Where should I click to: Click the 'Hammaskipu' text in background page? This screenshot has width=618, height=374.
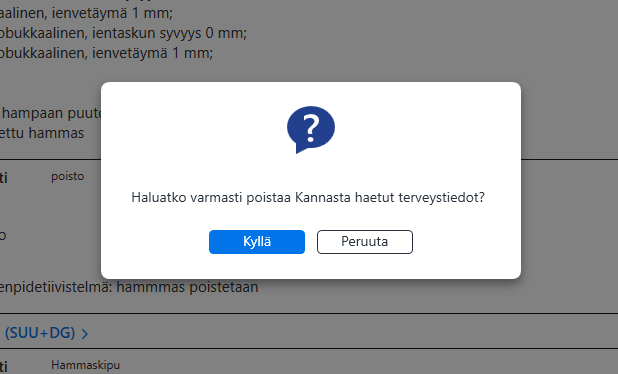[85, 365]
